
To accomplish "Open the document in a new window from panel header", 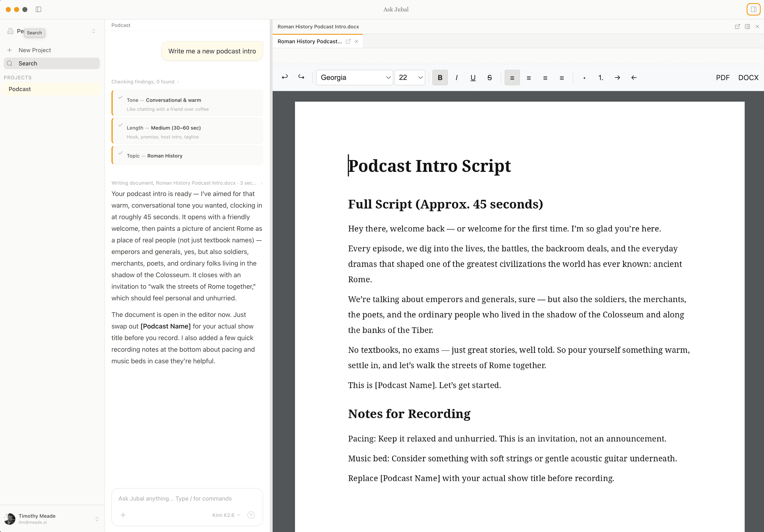I will [x=737, y=26].
